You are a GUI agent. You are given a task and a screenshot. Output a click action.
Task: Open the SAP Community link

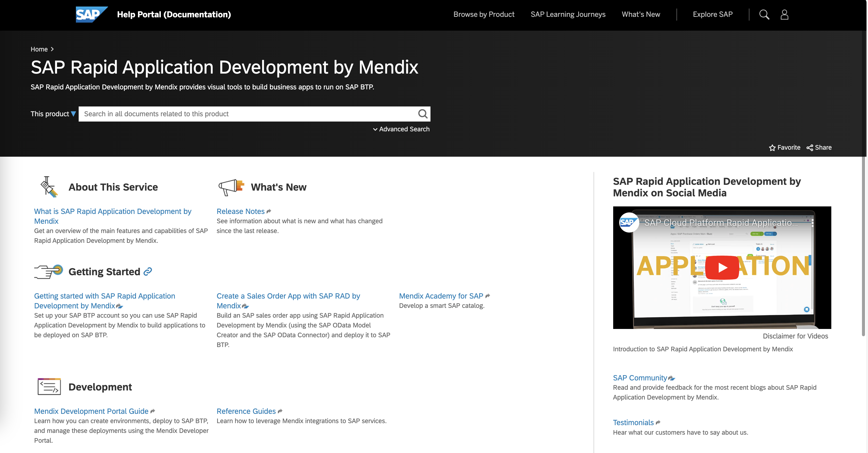pos(640,378)
